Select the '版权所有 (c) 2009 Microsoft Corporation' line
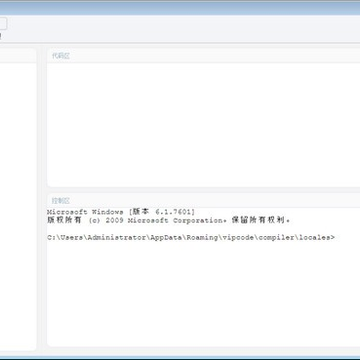The image size is (360, 360). pos(169,220)
